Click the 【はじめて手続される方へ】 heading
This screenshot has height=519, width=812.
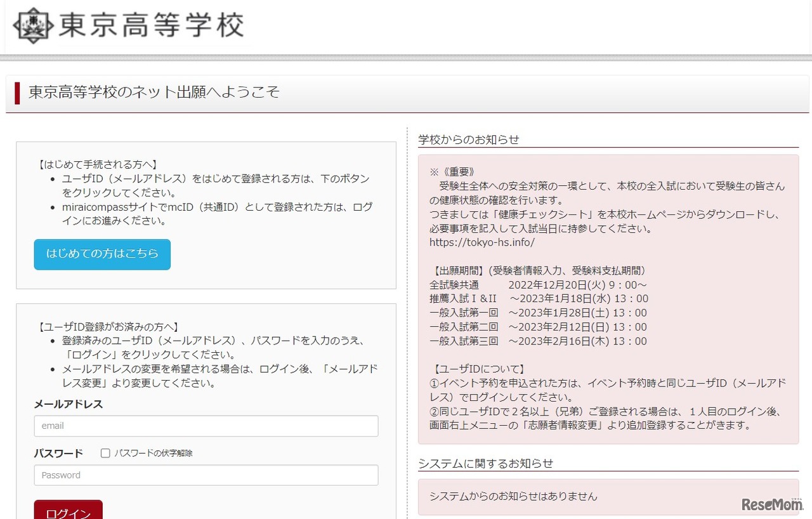click(x=98, y=164)
